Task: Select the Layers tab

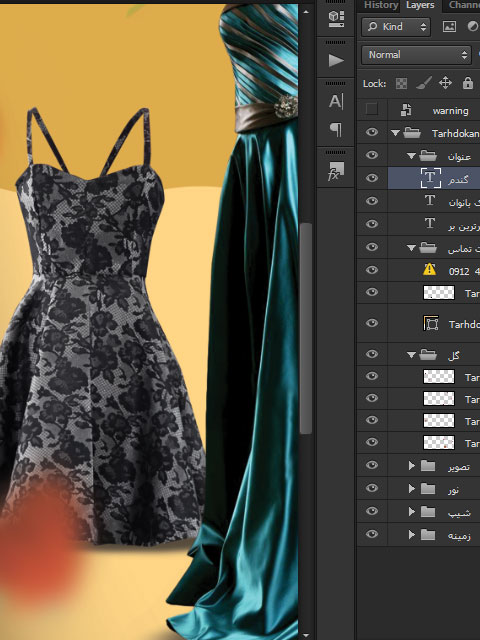Action: (420, 5)
